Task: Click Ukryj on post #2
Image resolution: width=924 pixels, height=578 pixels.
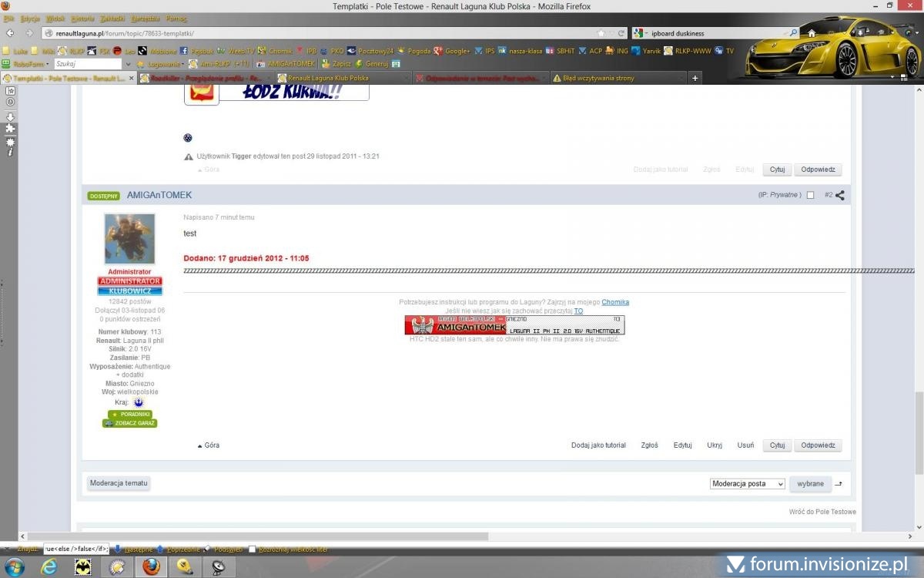Action: [715, 445]
